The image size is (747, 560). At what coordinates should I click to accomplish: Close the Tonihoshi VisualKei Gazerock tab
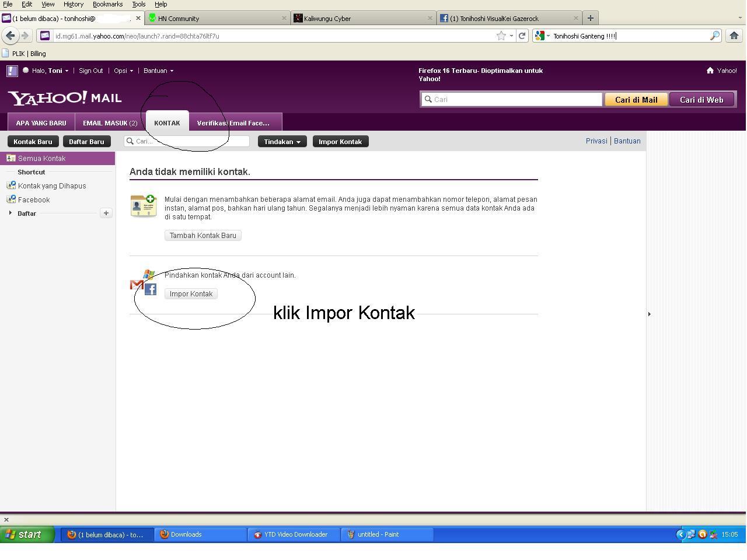(x=576, y=18)
